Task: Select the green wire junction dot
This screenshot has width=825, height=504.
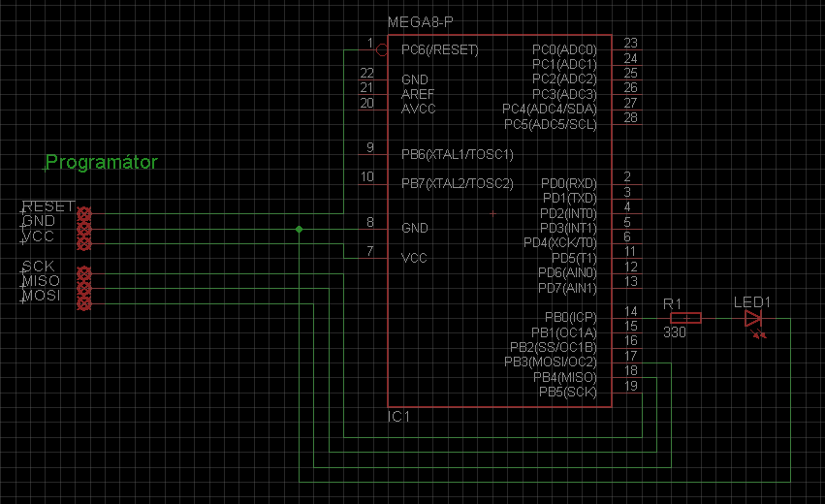Action: (x=299, y=229)
